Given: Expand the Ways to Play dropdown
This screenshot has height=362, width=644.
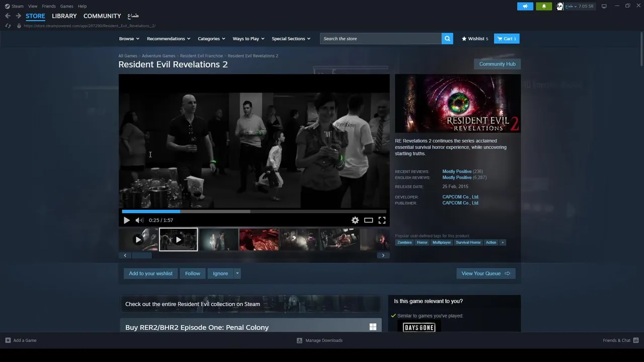Looking at the screenshot, I should [x=249, y=39].
